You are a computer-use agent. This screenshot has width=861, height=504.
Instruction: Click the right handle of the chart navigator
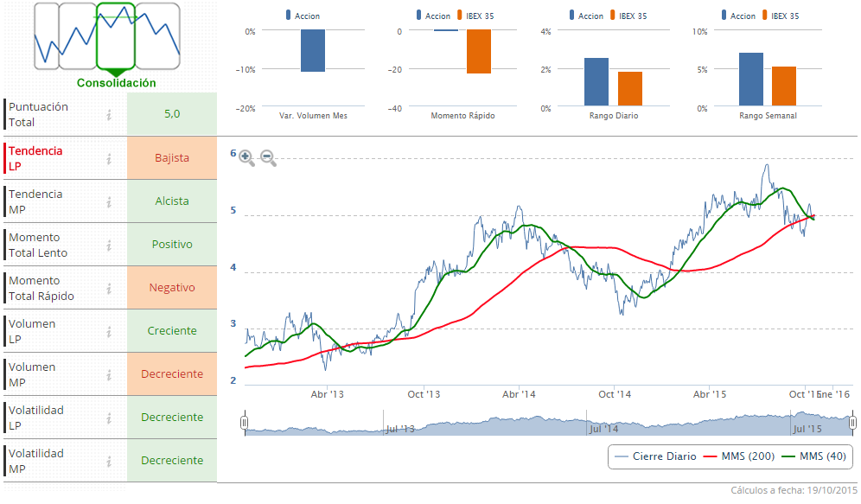(x=852, y=423)
